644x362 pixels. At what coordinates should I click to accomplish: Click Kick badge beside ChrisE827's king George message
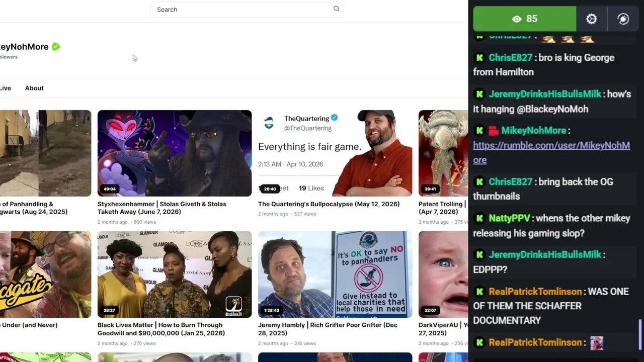pyautogui.click(x=479, y=58)
